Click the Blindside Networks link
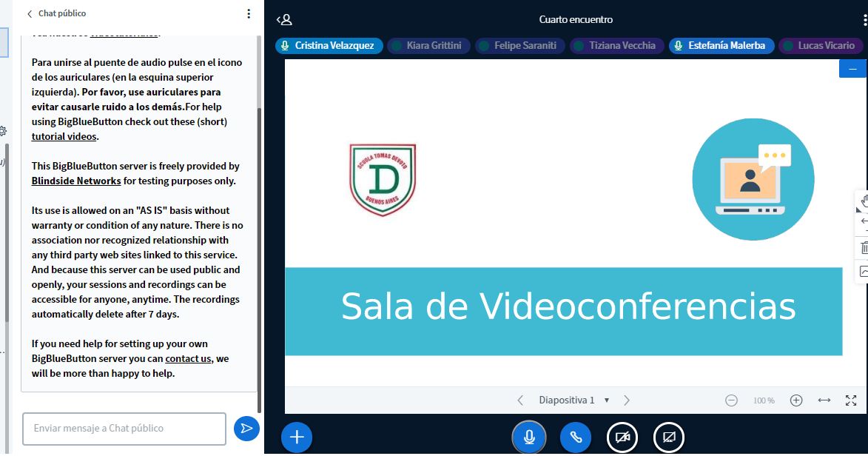The image size is (868, 456). click(75, 181)
